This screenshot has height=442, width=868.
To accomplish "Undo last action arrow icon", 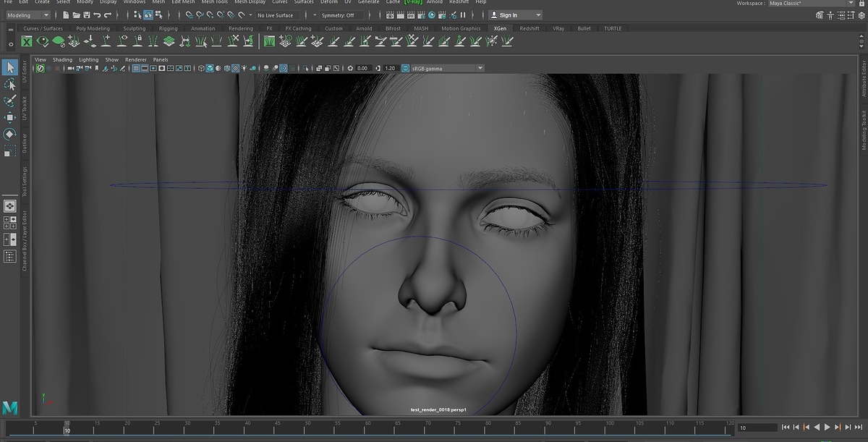I will click(x=97, y=15).
